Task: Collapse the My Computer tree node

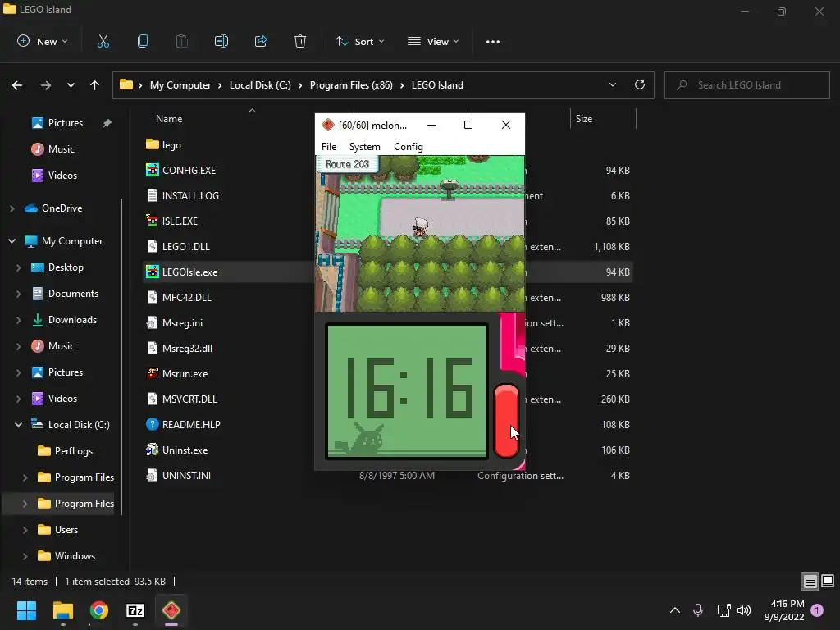Action: (11, 241)
